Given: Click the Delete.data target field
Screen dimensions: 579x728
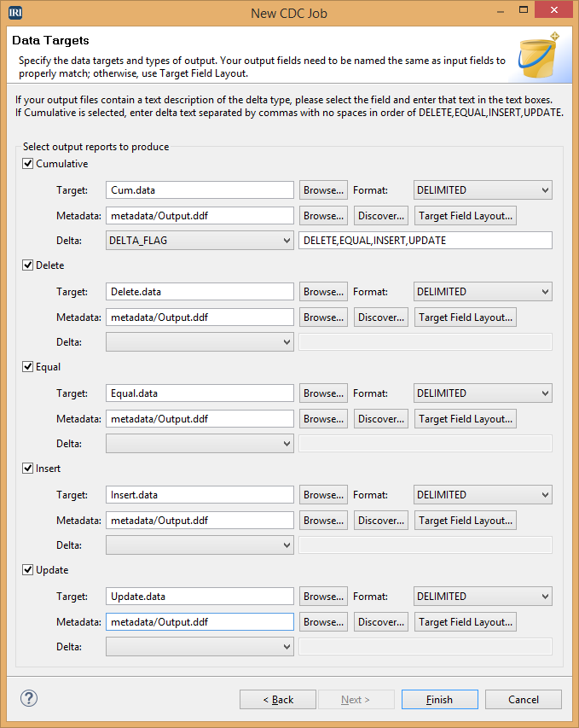Looking at the screenshot, I should point(200,292).
